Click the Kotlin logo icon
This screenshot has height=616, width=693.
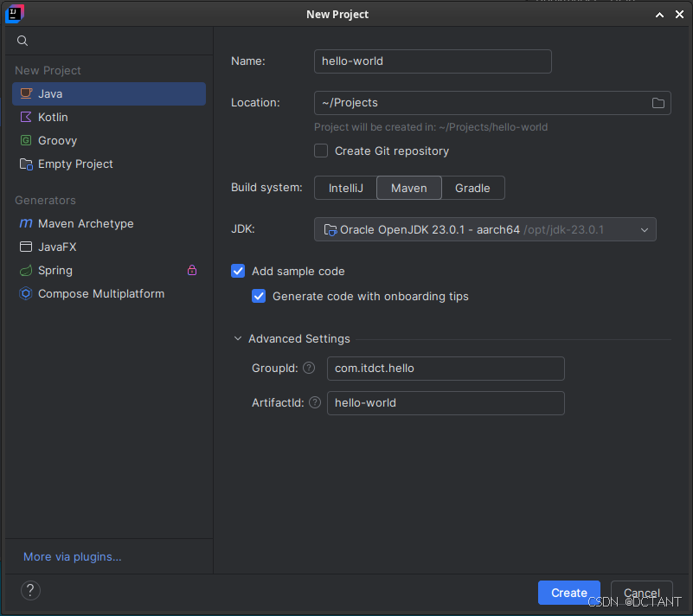click(26, 117)
